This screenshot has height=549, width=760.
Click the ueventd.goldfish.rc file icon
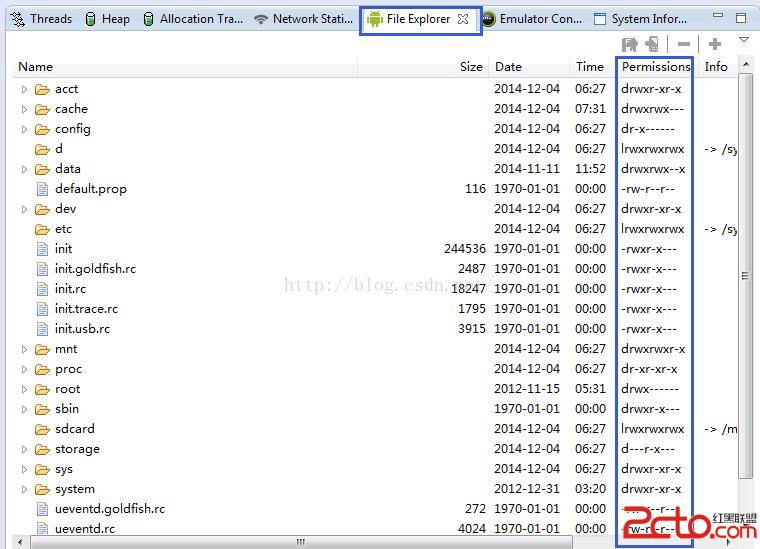42,509
